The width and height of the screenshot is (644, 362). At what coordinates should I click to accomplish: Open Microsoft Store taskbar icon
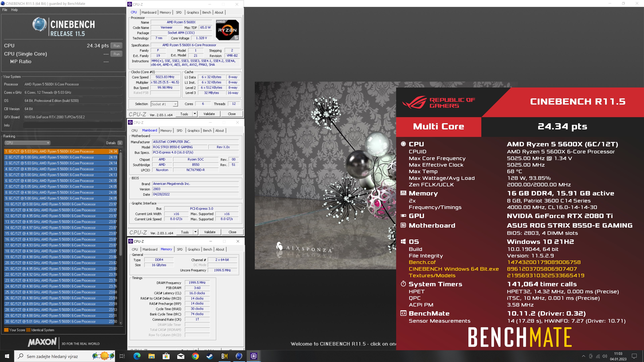166,356
